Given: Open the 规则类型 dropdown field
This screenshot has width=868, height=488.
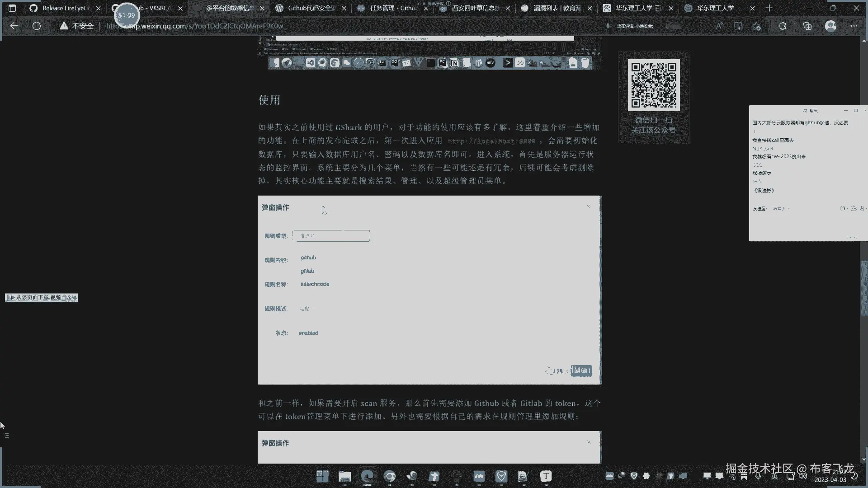Looking at the screenshot, I should [331, 236].
